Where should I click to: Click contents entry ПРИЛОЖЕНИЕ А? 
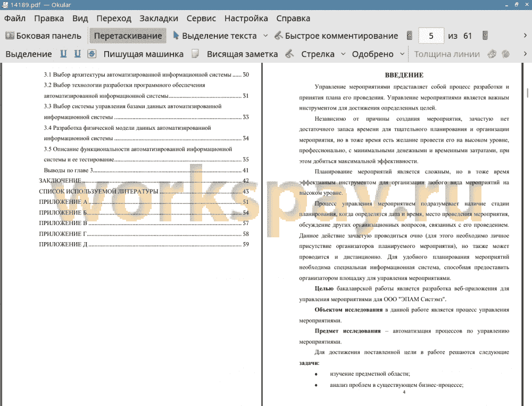tap(144, 202)
